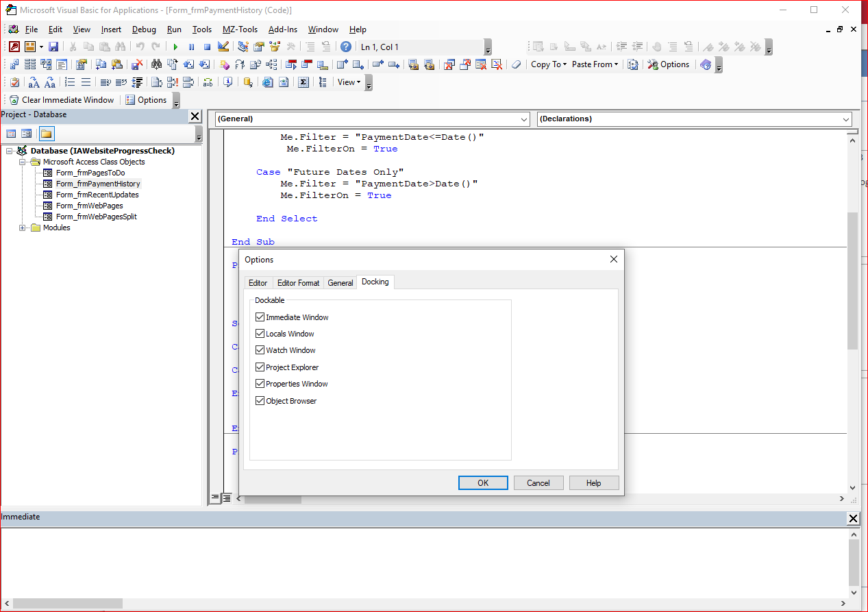Open the blue Help question mark icon
Viewport: 868px width, 612px height.
pos(346,47)
